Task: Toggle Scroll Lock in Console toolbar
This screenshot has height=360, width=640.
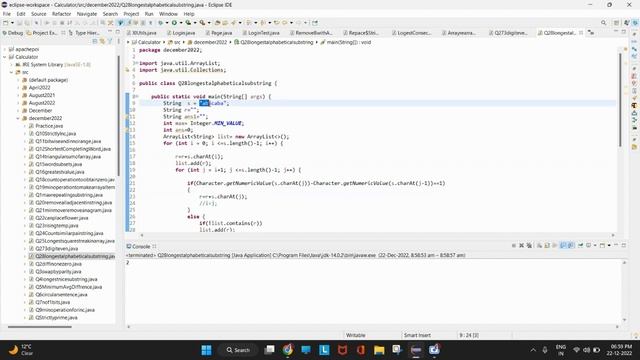Action: tap(547, 245)
